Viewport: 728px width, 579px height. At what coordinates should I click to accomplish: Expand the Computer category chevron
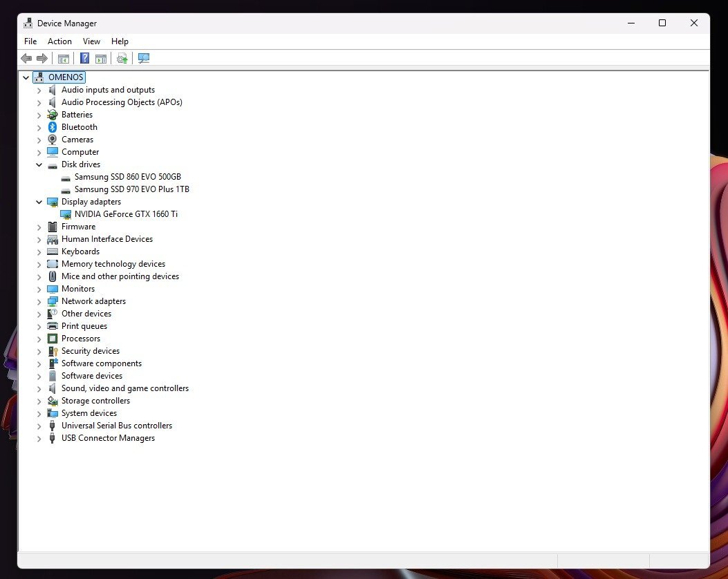39,153
